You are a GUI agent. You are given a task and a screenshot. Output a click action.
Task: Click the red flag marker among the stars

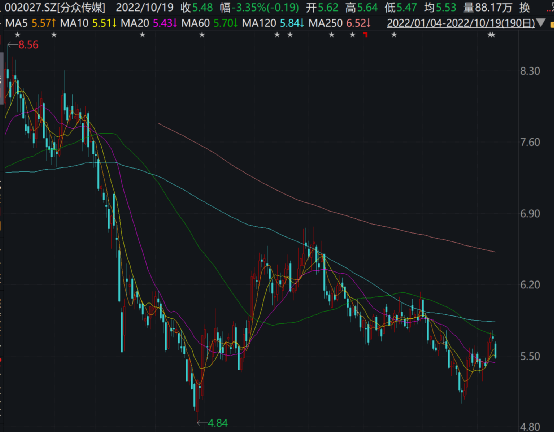[x=365, y=34]
